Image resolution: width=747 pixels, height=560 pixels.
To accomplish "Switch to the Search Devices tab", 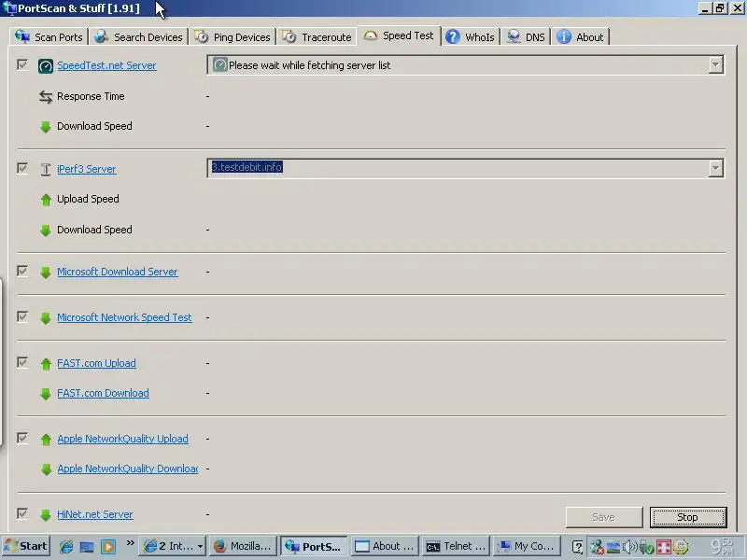I will pyautogui.click(x=138, y=37).
